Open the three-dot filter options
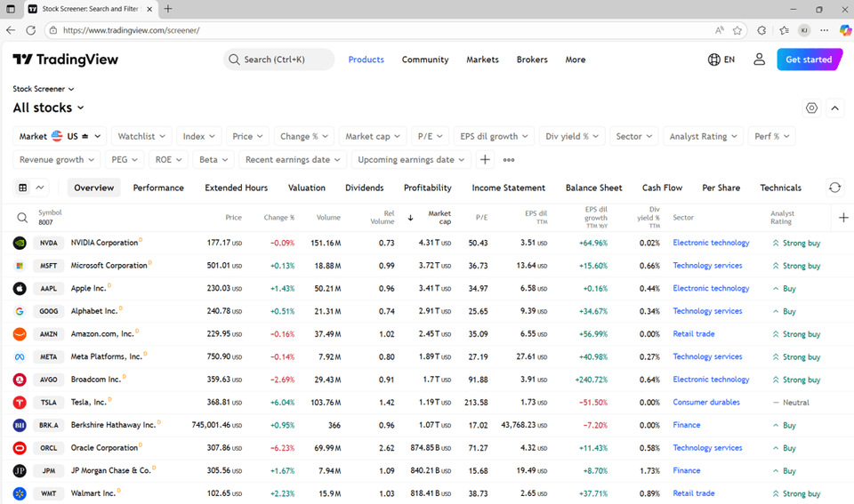The width and height of the screenshot is (854, 504). click(509, 159)
